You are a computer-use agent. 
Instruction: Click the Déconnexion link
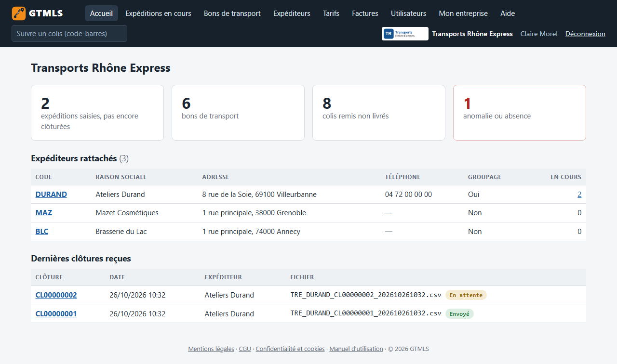point(585,34)
